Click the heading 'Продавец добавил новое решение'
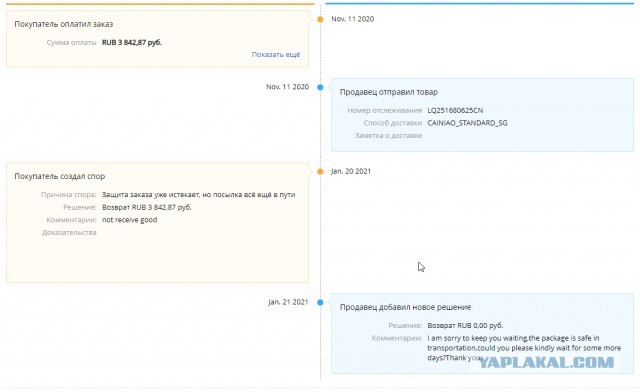 coord(405,307)
